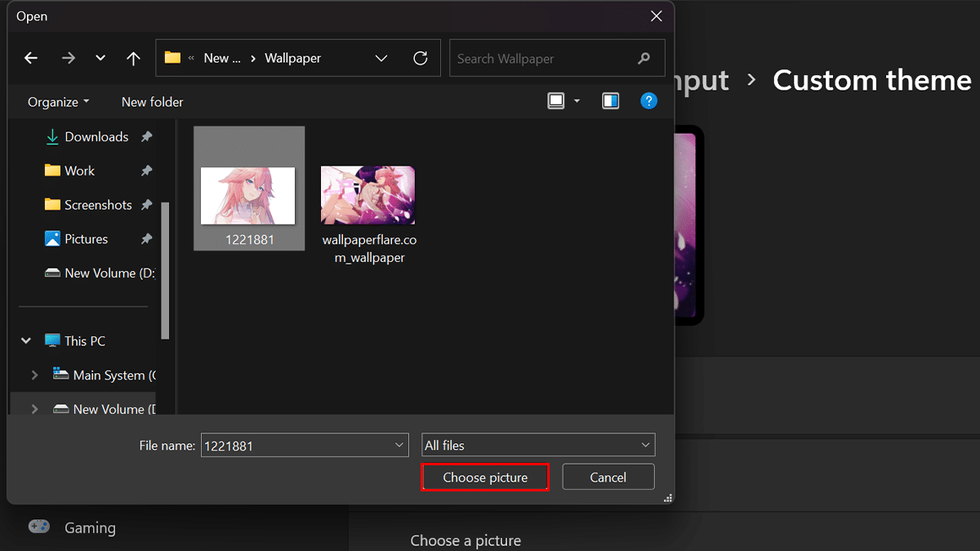This screenshot has height=551, width=980.
Task: Collapse the This PC tree node
Action: tap(26, 341)
